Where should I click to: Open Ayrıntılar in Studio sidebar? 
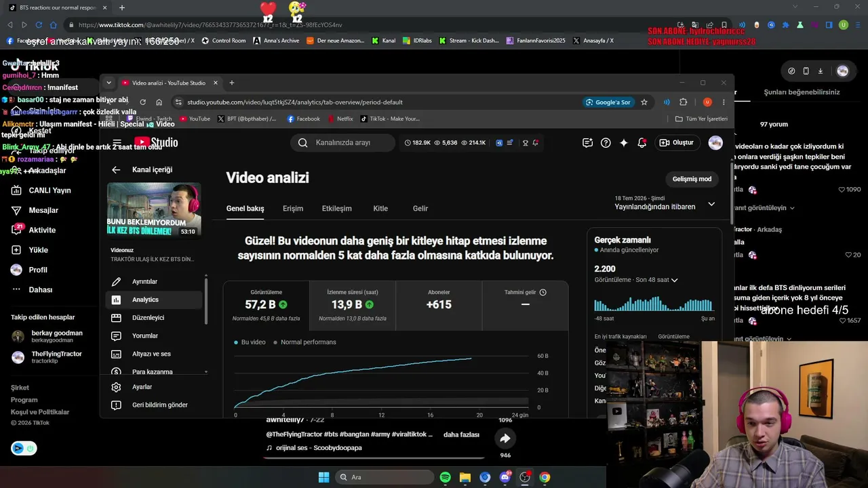[x=155, y=281]
